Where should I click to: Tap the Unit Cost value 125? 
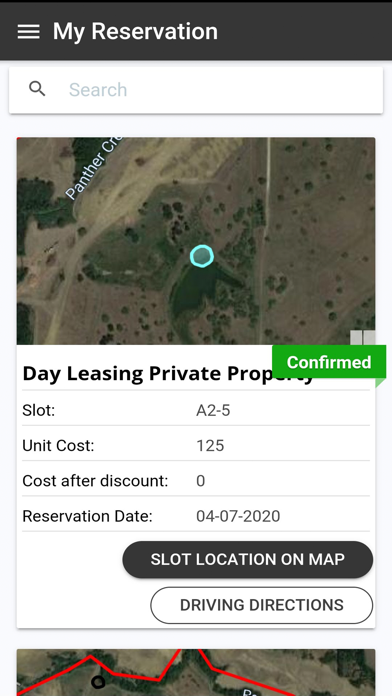click(x=210, y=445)
